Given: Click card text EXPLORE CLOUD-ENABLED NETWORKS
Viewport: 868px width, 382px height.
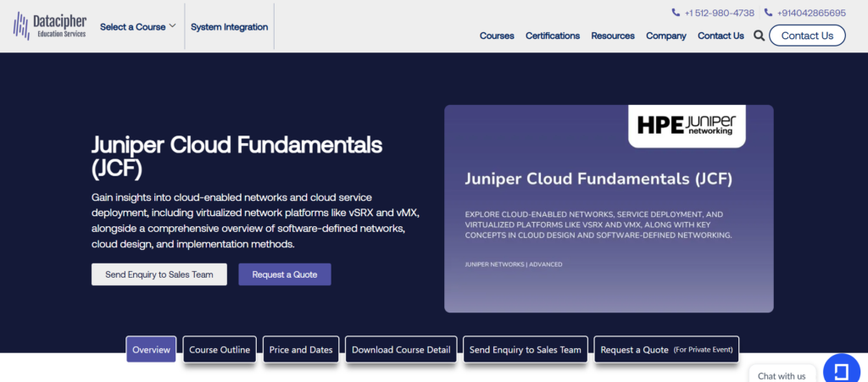Looking at the screenshot, I should [598, 224].
